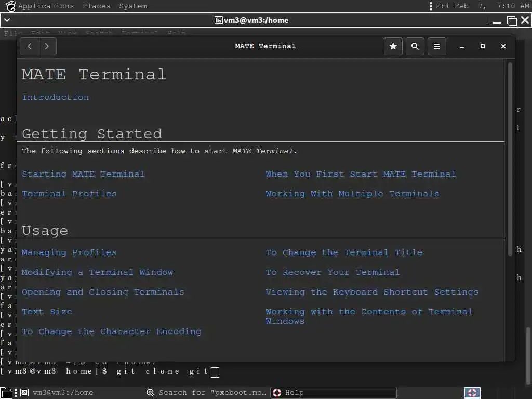Click the terminal window scrollbar at right edge
Viewport: 532px width, 399px height.
tap(528, 356)
